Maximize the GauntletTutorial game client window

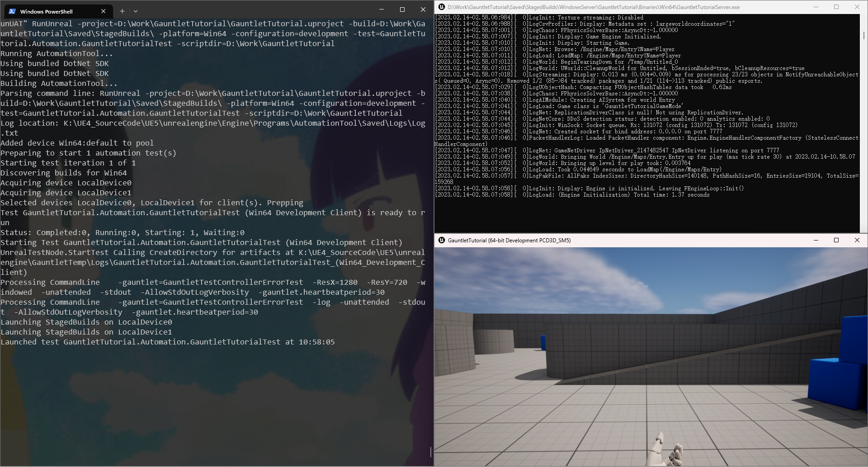[836, 240]
